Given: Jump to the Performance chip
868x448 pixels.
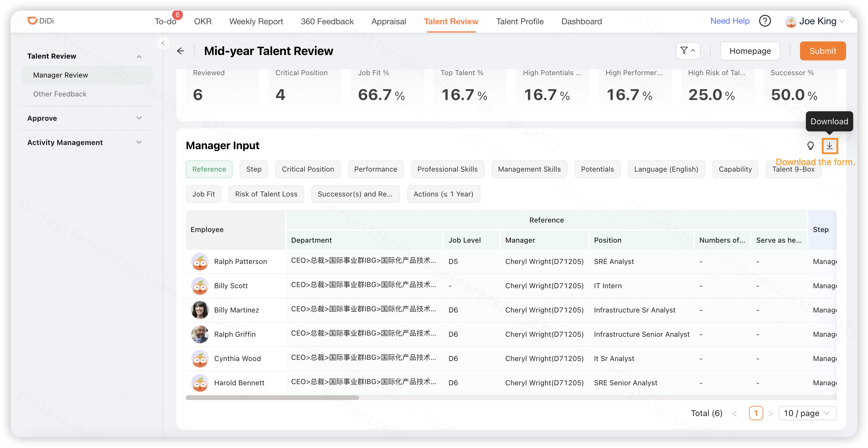Looking at the screenshot, I should tap(375, 169).
